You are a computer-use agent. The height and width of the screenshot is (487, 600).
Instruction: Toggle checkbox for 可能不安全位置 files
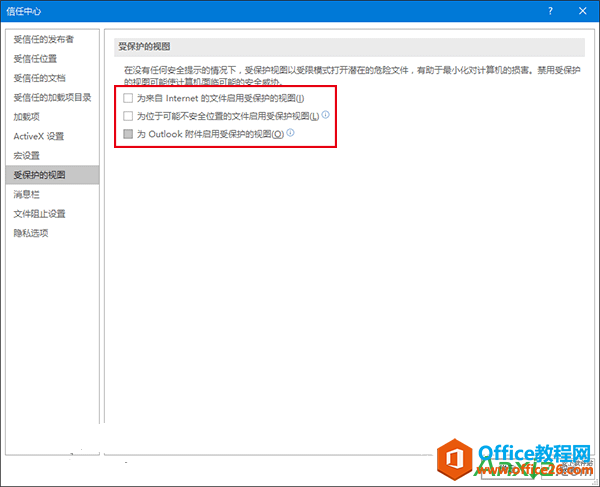point(128,116)
